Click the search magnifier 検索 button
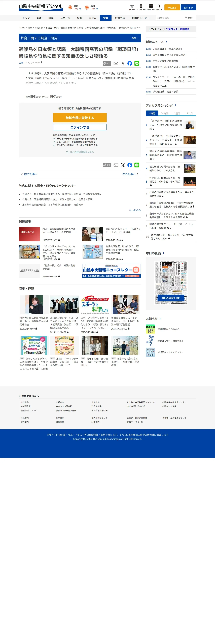Screen dimensions: 215x644 (189, 18)
